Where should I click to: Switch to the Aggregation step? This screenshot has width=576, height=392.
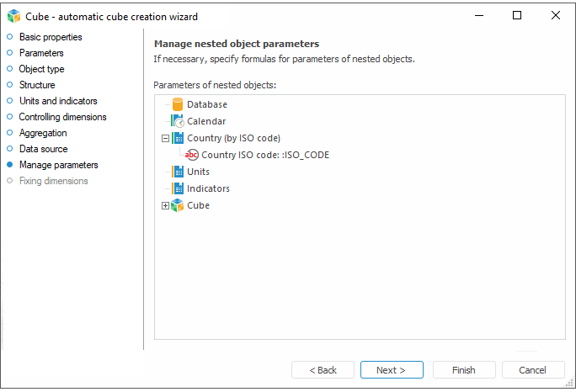43,133
